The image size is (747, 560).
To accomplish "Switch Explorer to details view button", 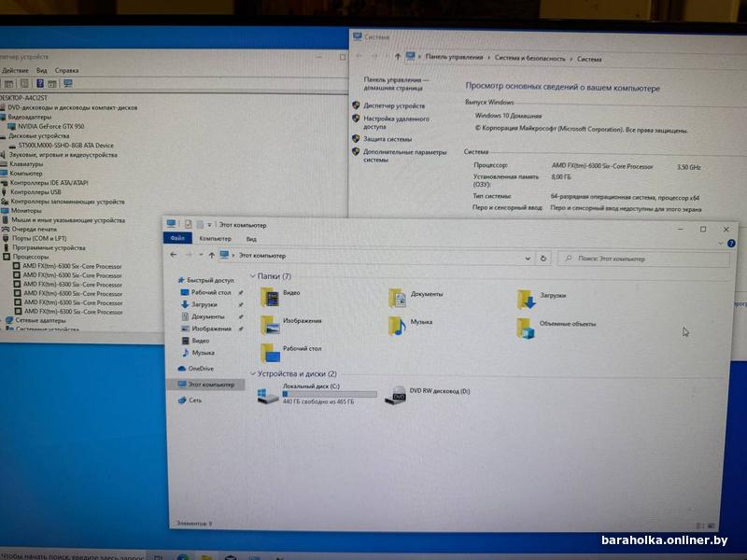I will pyautogui.click(x=700, y=525).
